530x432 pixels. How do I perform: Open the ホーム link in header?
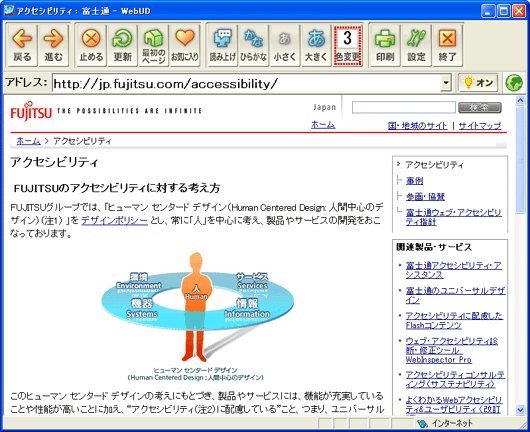click(x=323, y=124)
